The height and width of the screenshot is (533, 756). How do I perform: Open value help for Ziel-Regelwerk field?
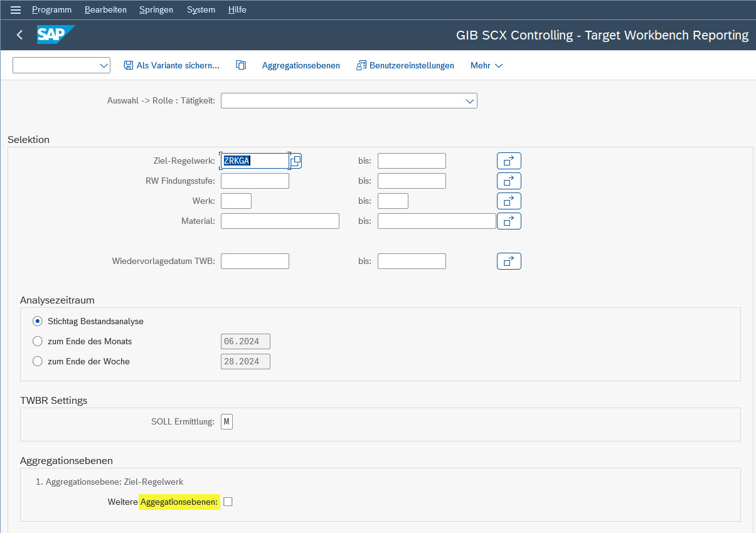pyautogui.click(x=296, y=161)
